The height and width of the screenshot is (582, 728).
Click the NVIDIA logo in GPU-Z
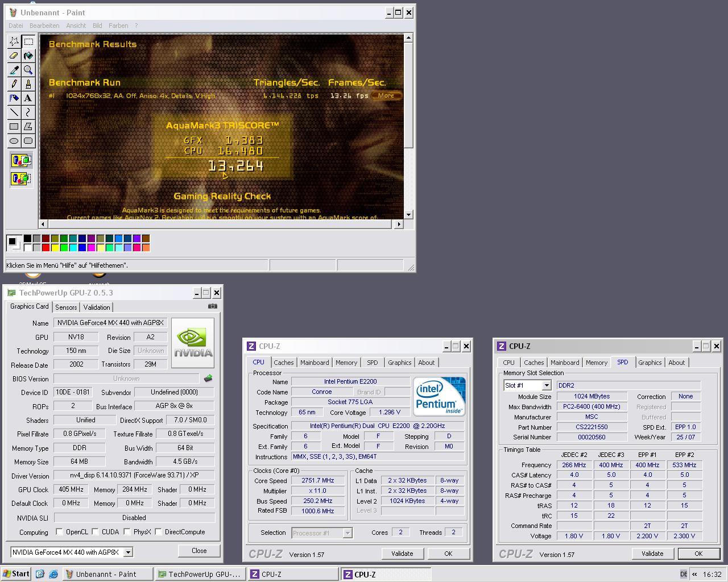coord(193,343)
